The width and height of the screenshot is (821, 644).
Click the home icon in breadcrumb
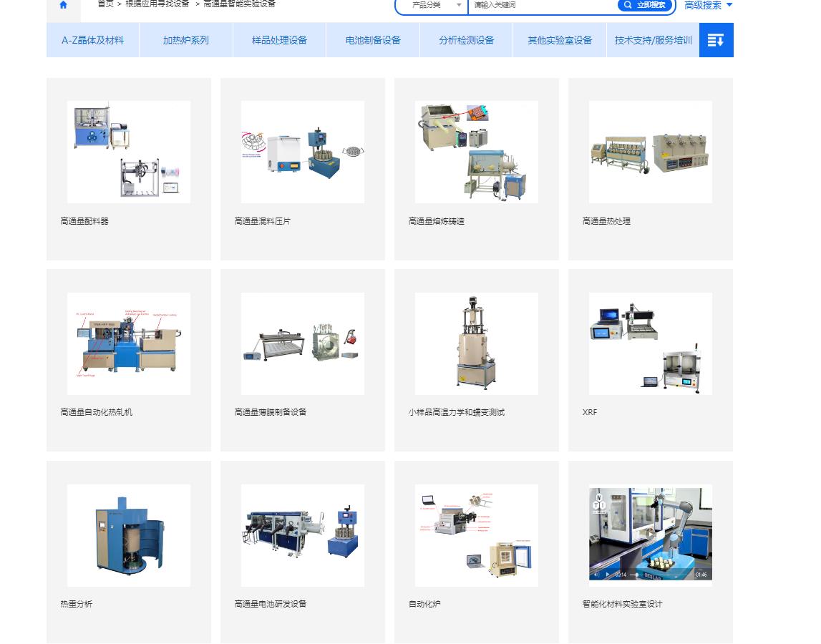(x=64, y=5)
